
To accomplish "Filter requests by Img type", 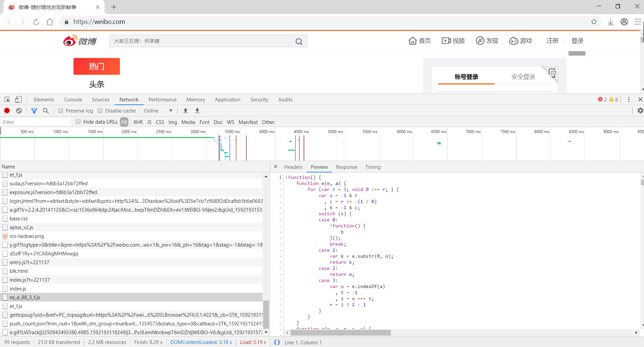I will 173,122.
